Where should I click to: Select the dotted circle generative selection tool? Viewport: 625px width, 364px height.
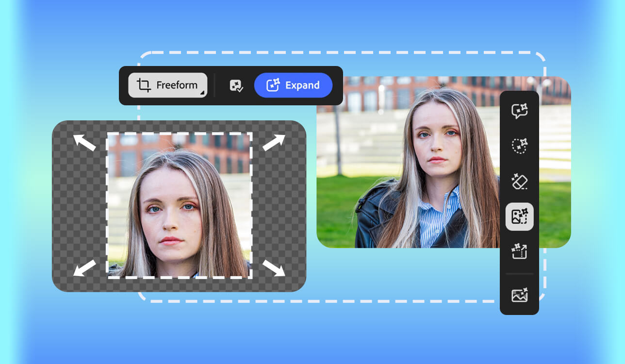(520, 146)
